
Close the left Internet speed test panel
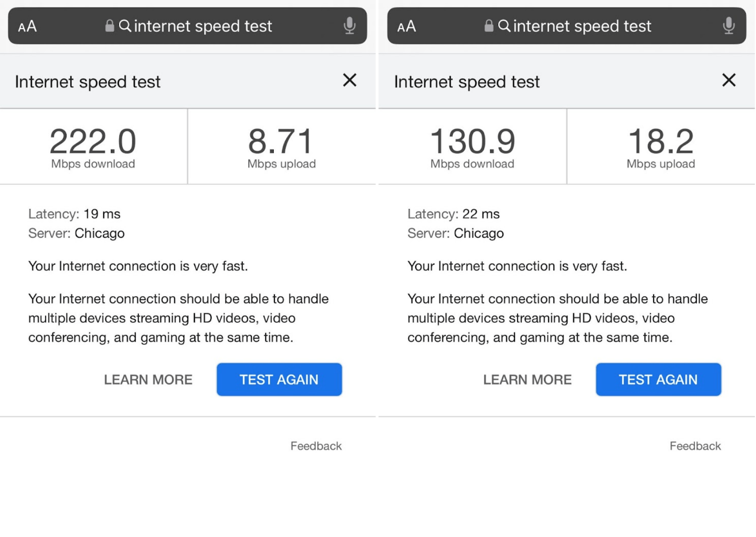click(x=350, y=80)
